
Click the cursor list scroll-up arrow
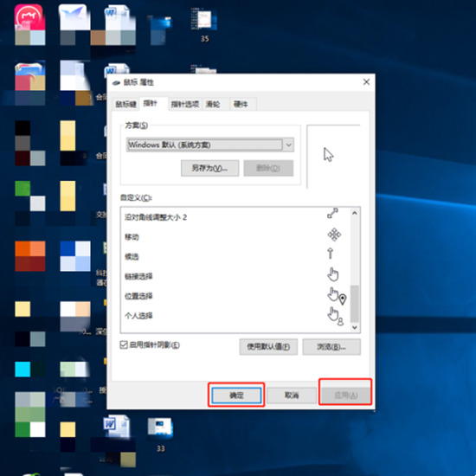tap(354, 213)
